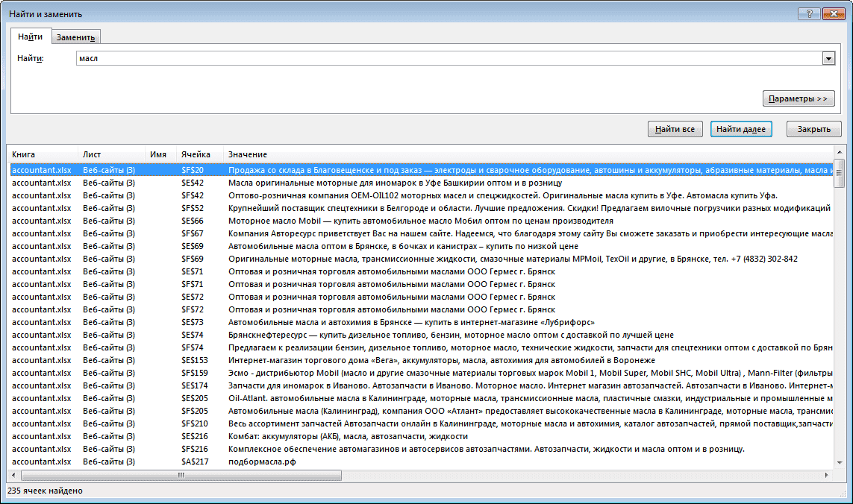
Task: Switch to the Найти tab
Action: (30, 37)
